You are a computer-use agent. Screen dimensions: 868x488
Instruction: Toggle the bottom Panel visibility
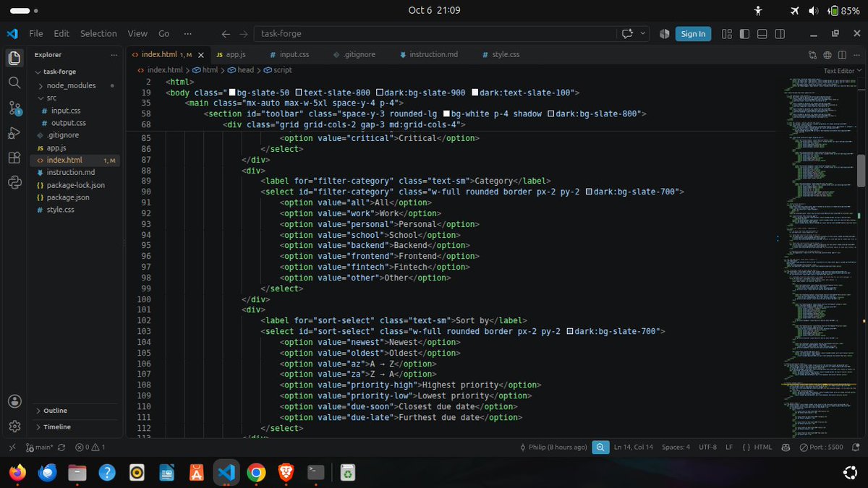(x=762, y=33)
